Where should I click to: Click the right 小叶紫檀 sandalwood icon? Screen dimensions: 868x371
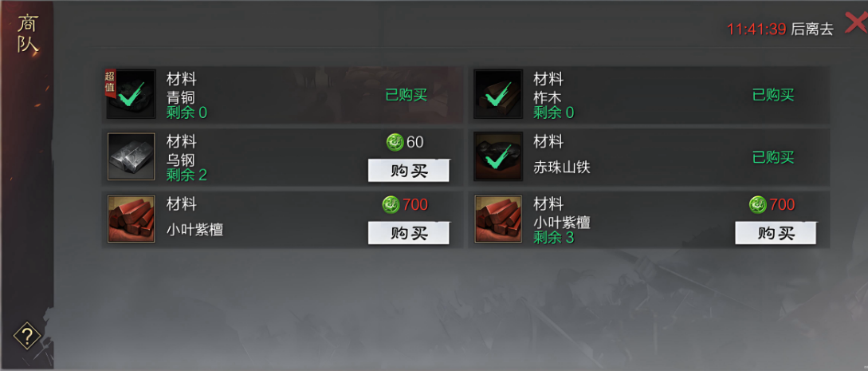coord(498,219)
